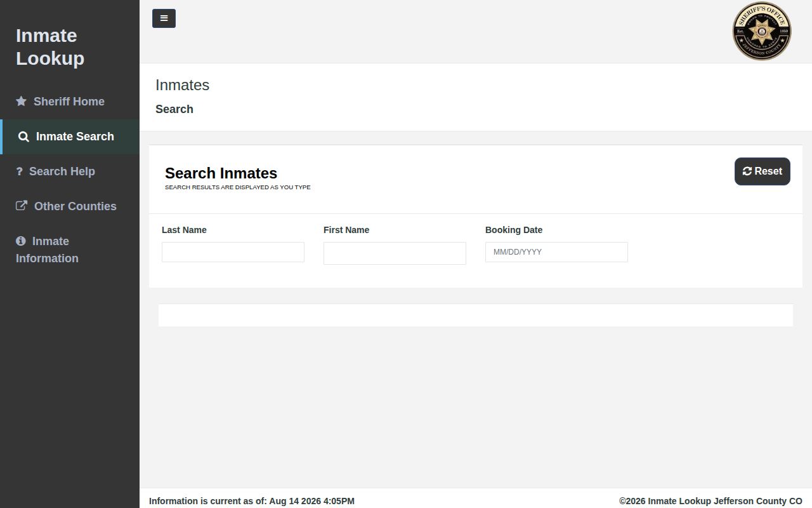The height and width of the screenshot is (508, 812).
Task: Click the Booking Date field label
Action: point(514,230)
